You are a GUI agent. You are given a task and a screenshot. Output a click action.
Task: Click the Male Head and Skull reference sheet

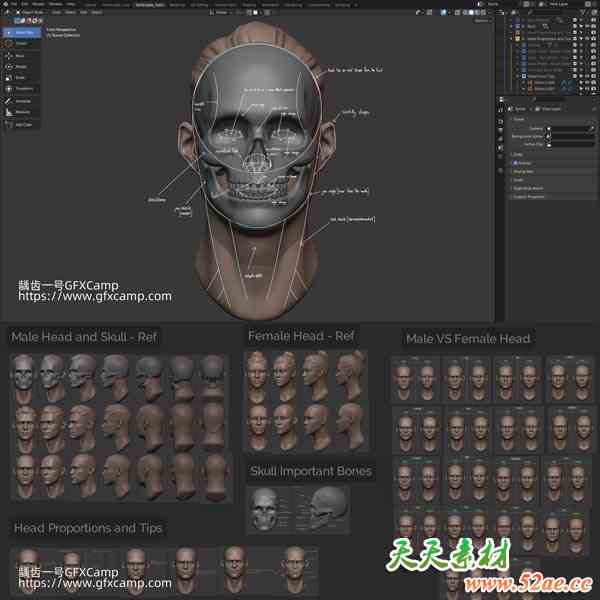[x=121, y=427]
